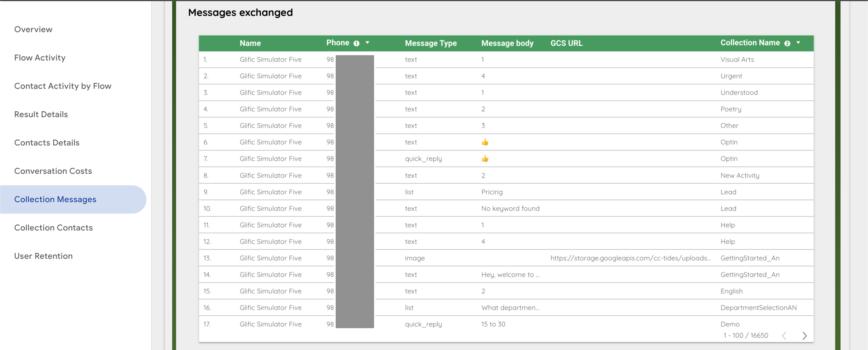
Task: Select the 'Urgent' collection cell
Action: click(x=731, y=76)
